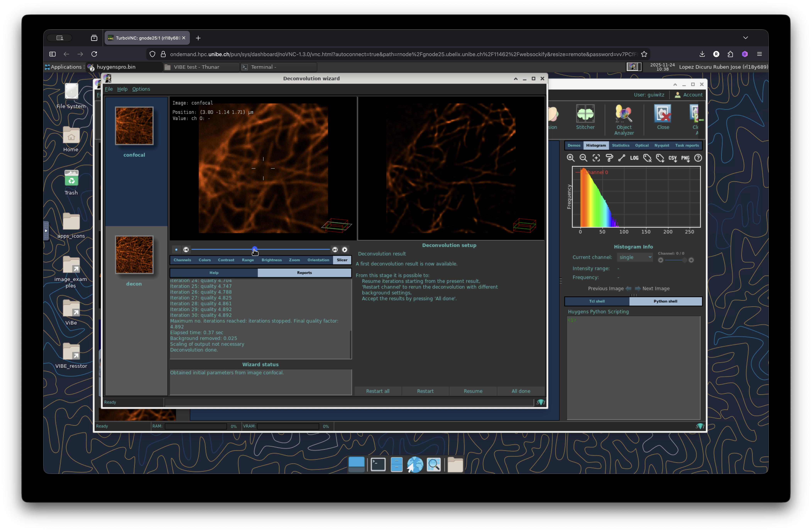Save the histogram as PNG
This screenshot has width=812, height=531.
[x=685, y=158]
